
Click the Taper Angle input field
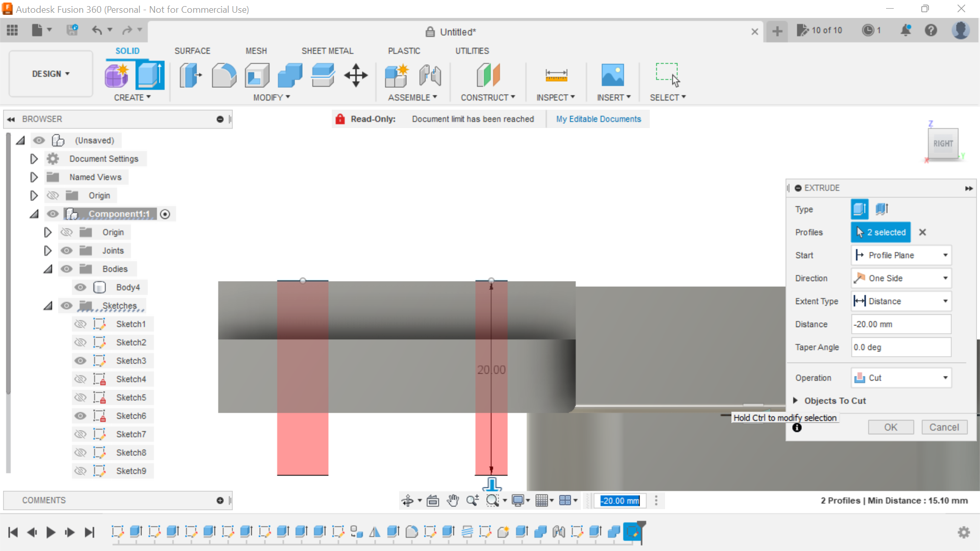coord(901,347)
